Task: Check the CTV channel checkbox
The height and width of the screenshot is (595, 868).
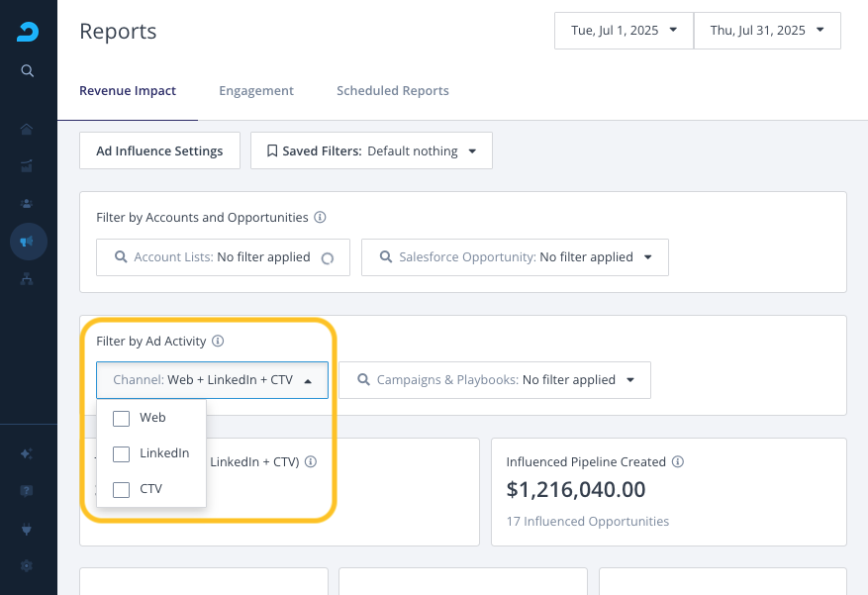Action: click(122, 490)
